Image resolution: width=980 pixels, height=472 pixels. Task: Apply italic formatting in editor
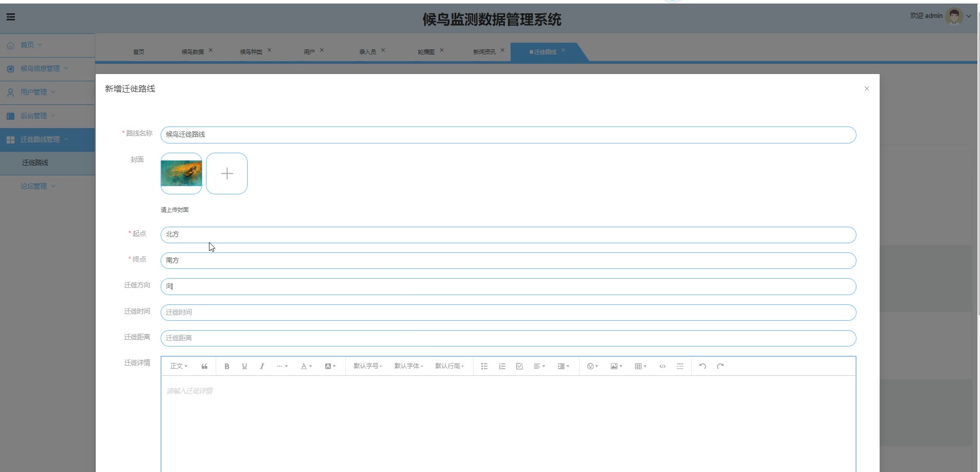pos(262,366)
